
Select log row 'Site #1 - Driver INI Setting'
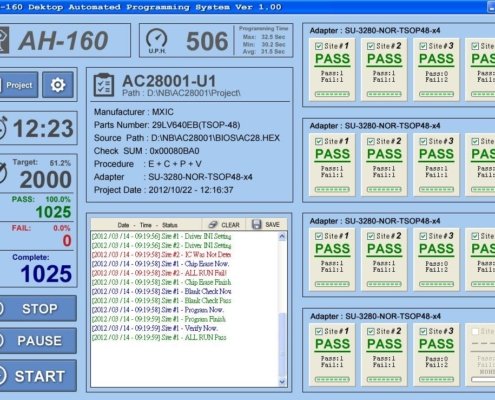click(x=161, y=236)
